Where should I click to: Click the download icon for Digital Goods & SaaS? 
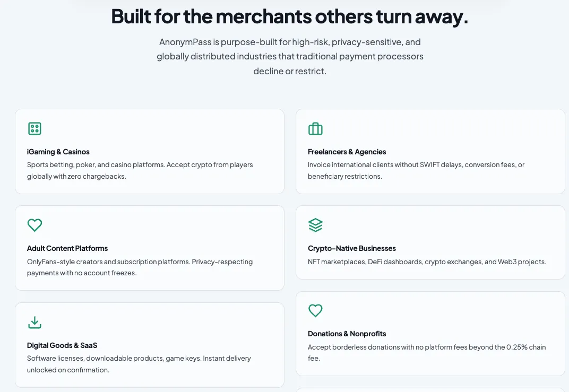35,322
